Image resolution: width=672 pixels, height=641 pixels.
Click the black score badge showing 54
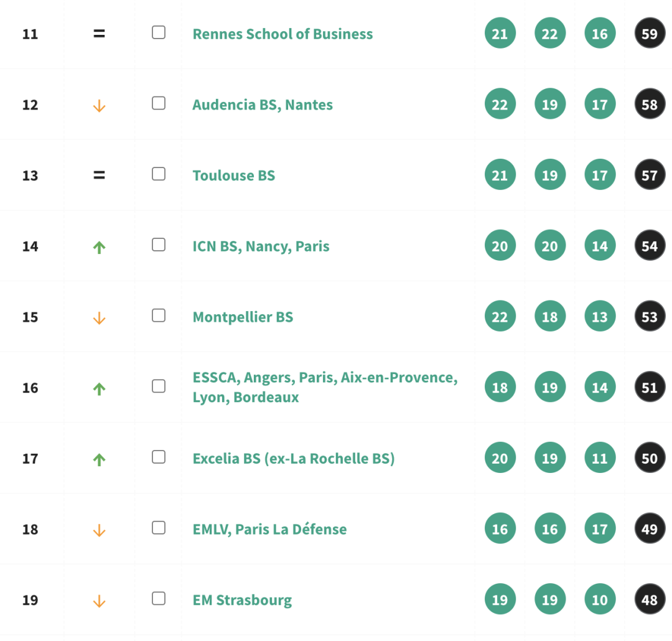[x=649, y=246]
